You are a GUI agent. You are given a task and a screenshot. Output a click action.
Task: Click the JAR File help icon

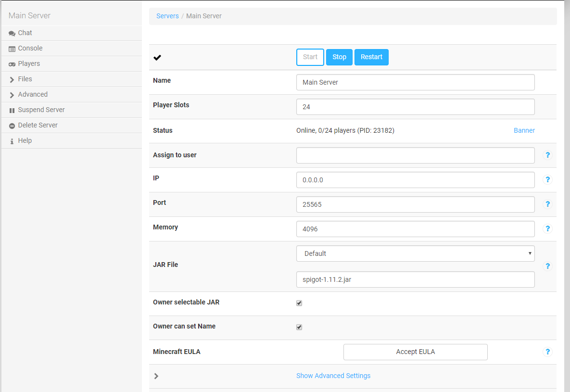tap(547, 266)
